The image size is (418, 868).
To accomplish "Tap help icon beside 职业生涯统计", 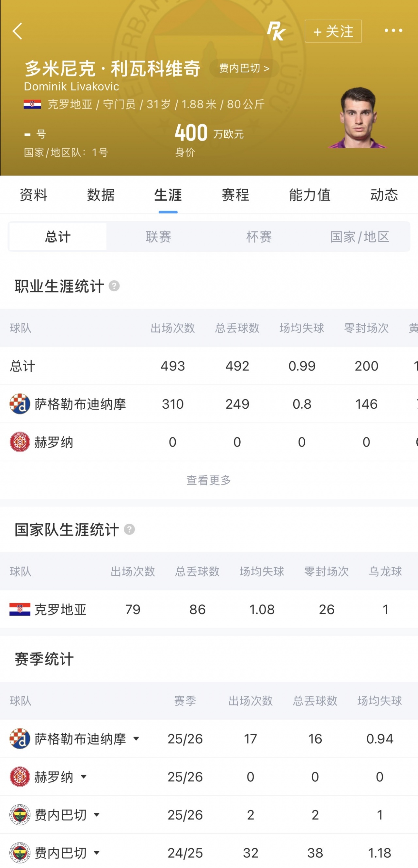I will (x=114, y=286).
